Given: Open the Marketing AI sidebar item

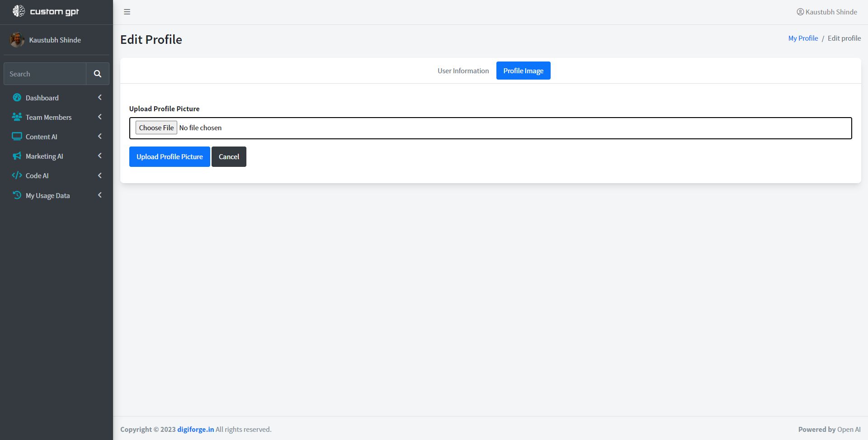Looking at the screenshot, I should point(57,156).
